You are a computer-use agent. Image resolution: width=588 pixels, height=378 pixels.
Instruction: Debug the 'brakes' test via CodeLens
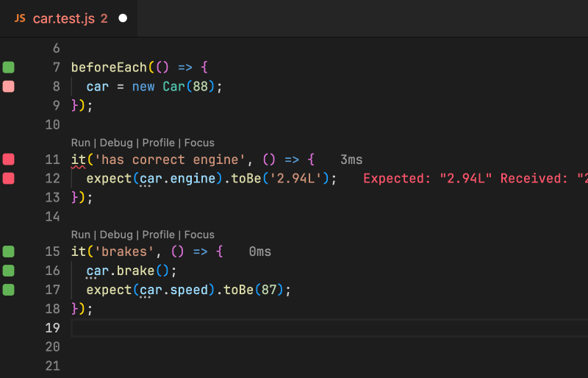pyautogui.click(x=116, y=235)
